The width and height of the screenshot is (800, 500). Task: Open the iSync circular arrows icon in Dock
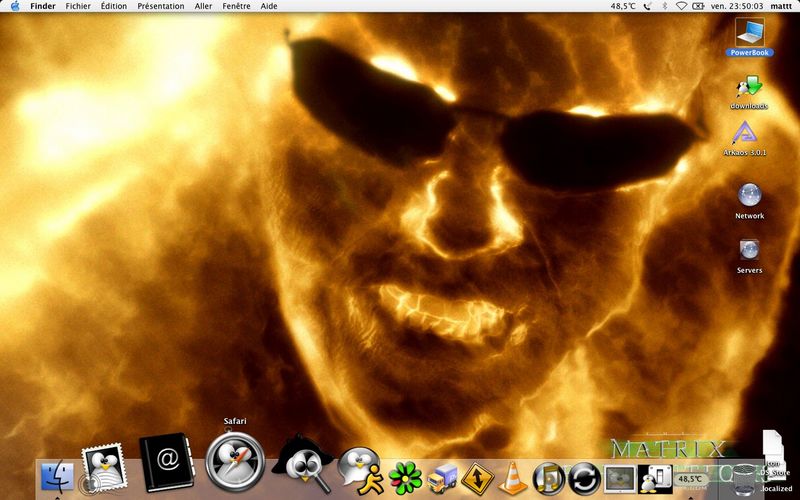[584, 478]
